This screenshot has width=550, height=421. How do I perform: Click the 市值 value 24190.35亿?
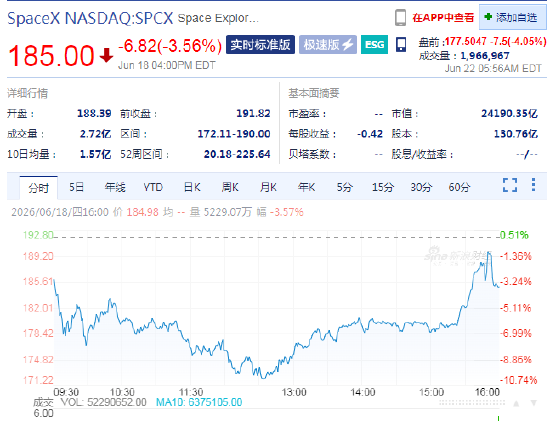click(509, 113)
